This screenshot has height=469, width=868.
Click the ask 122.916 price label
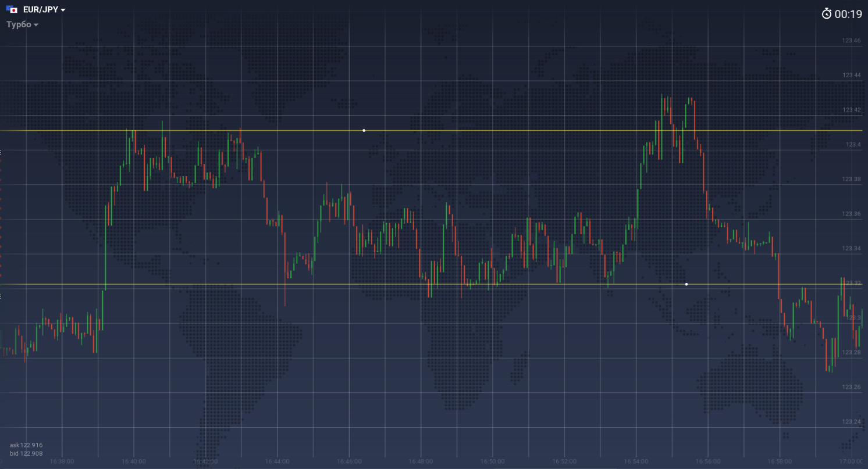click(26, 445)
